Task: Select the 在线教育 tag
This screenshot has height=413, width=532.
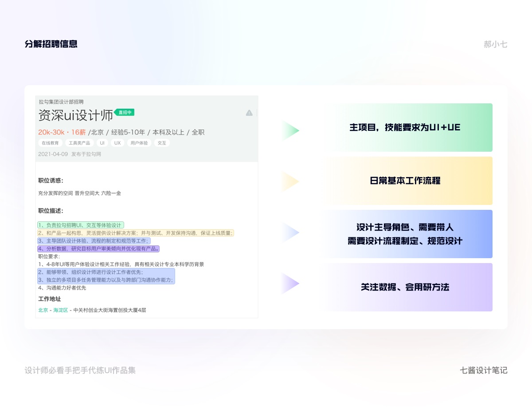Action: click(50, 143)
